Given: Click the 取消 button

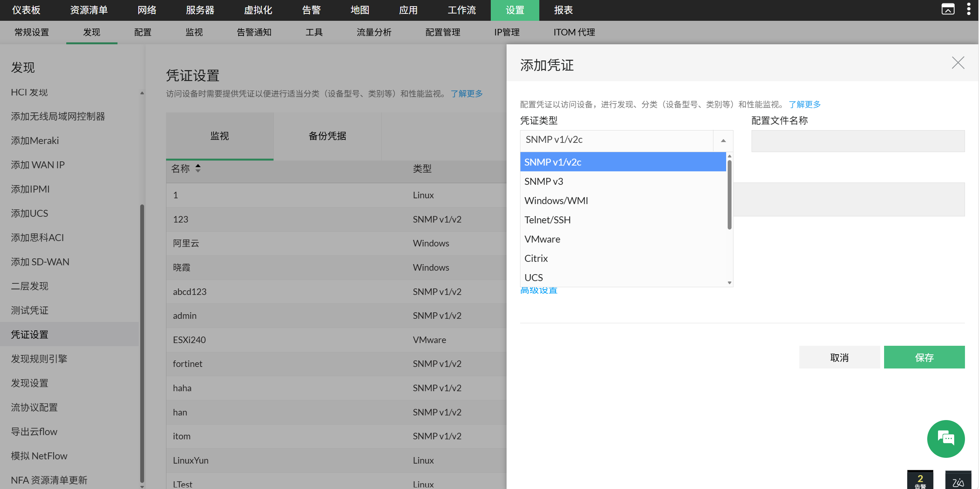Looking at the screenshot, I should 839,357.
